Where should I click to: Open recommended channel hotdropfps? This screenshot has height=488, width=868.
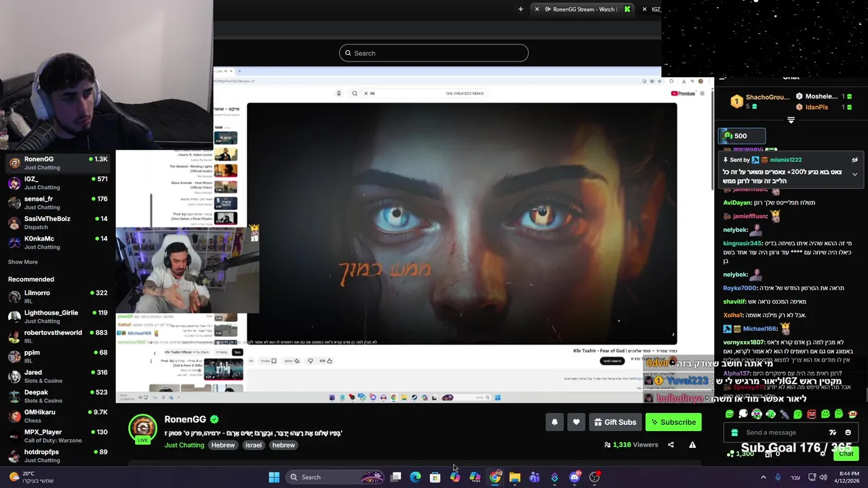pyautogui.click(x=58, y=455)
